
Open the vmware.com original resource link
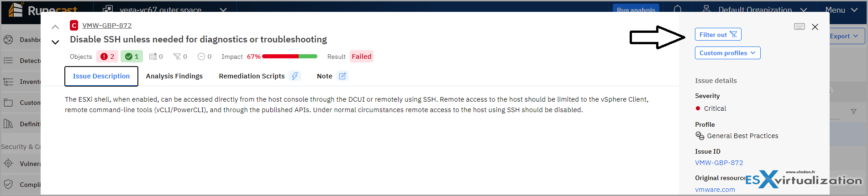pos(715,190)
